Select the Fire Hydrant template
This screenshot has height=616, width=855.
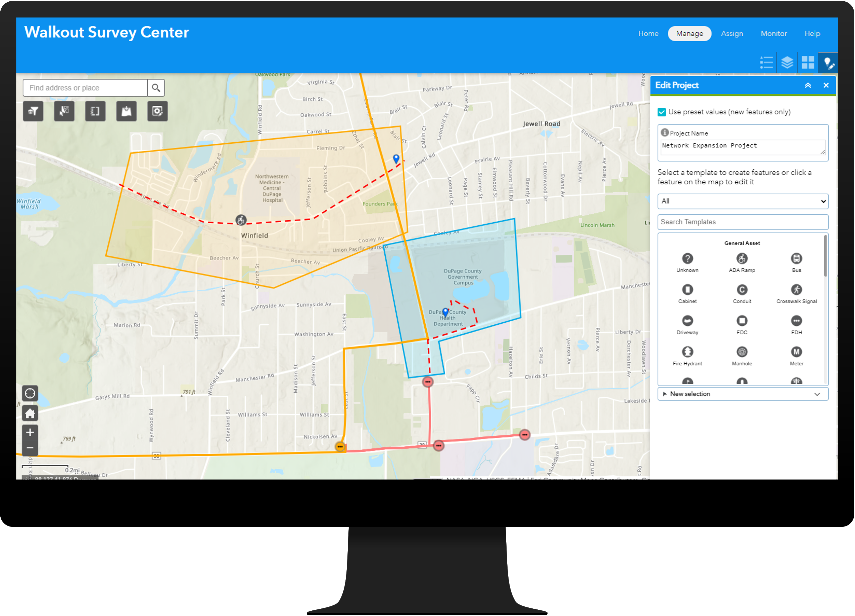pos(687,352)
